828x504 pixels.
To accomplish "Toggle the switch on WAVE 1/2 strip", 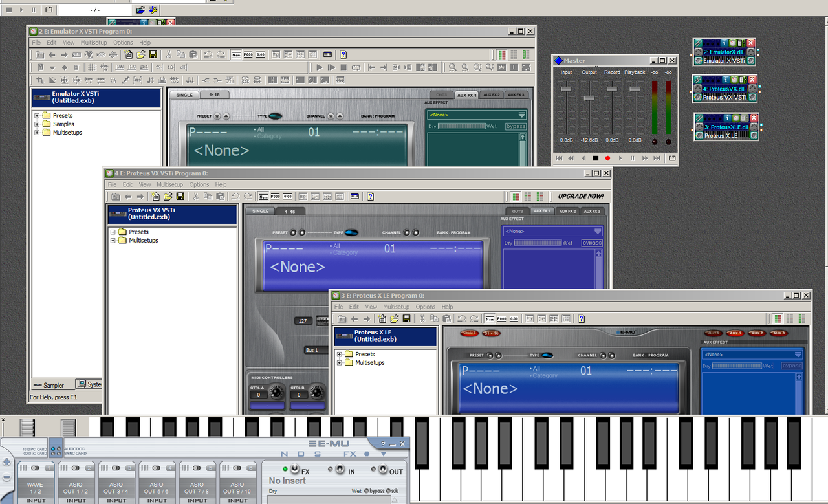I will coord(34,468).
